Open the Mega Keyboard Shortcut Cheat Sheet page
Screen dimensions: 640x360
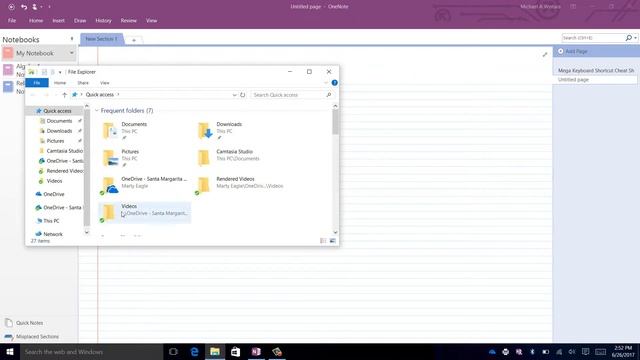pyautogui.click(x=596, y=71)
